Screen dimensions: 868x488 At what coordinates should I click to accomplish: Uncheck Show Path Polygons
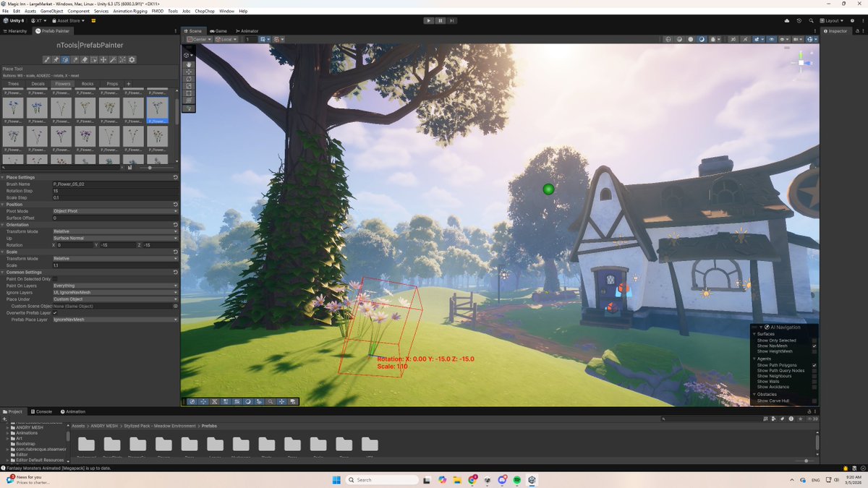(814, 365)
